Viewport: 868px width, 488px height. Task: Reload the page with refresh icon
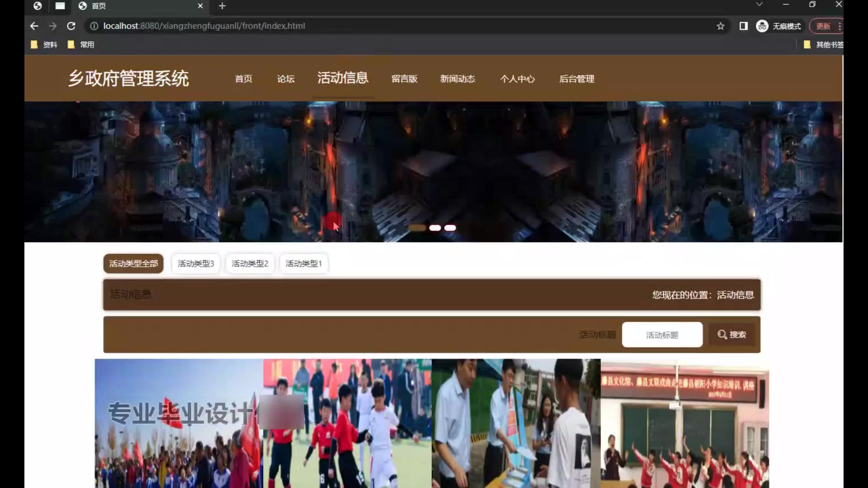[x=71, y=26]
